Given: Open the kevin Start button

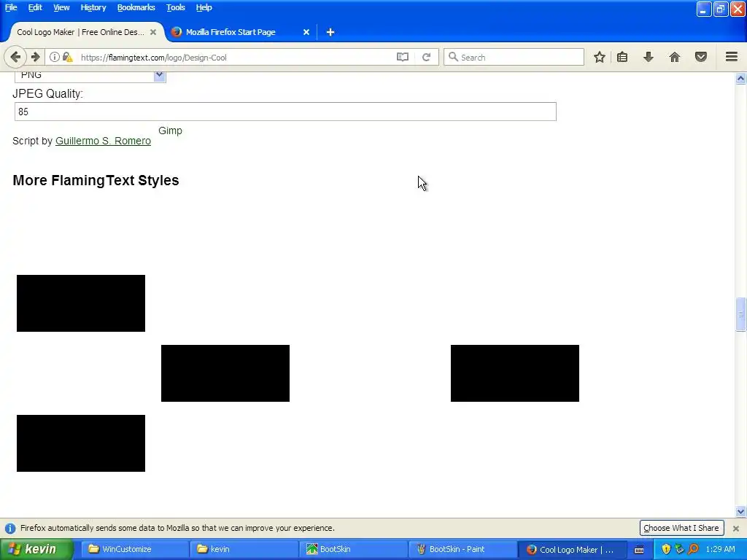Looking at the screenshot, I should click(x=36, y=549).
